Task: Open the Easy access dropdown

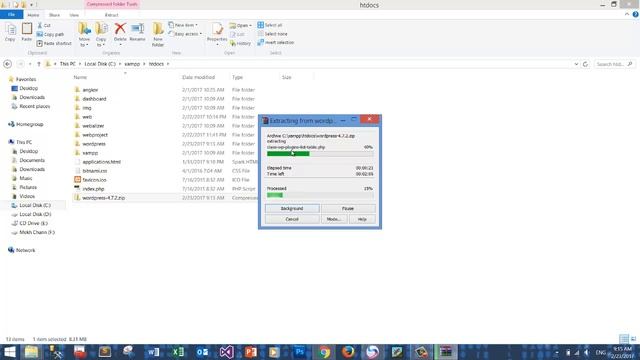Action: (185, 34)
